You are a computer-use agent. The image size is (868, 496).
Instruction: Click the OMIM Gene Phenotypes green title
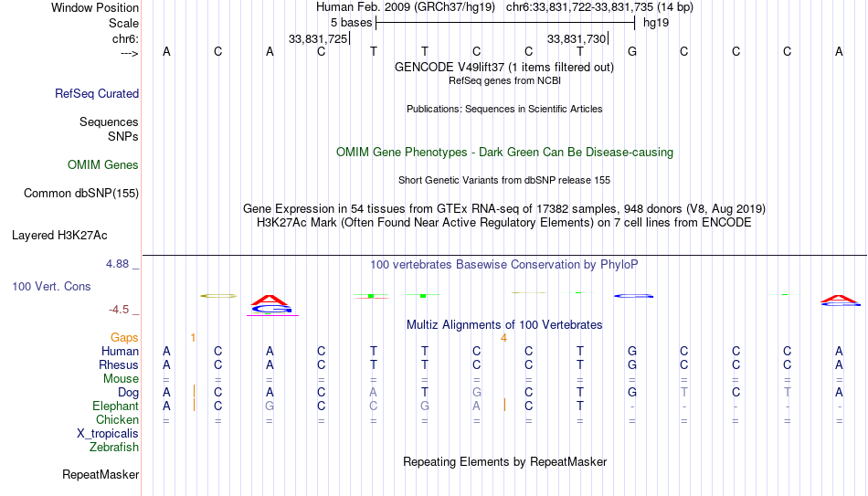pos(504,153)
